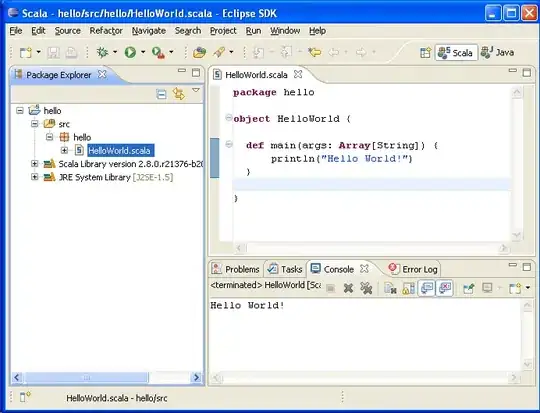Open the Run button dropdown arrow
This screenshot has height=413, width=540.
tap(143, 52)
